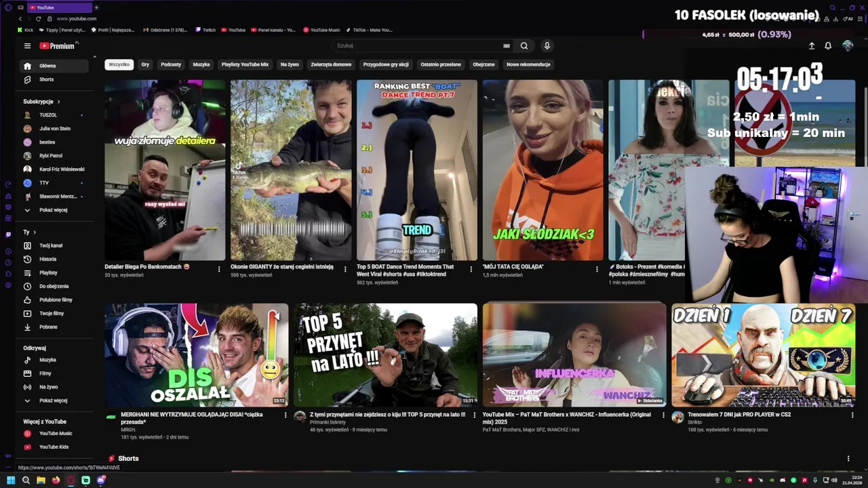Open YouTube Music in sidebar
868x488 pixels.
[x=54, y=433]
